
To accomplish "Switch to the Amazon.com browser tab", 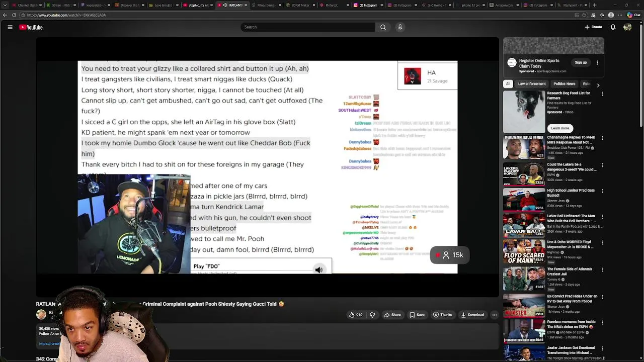I will 503,5.
